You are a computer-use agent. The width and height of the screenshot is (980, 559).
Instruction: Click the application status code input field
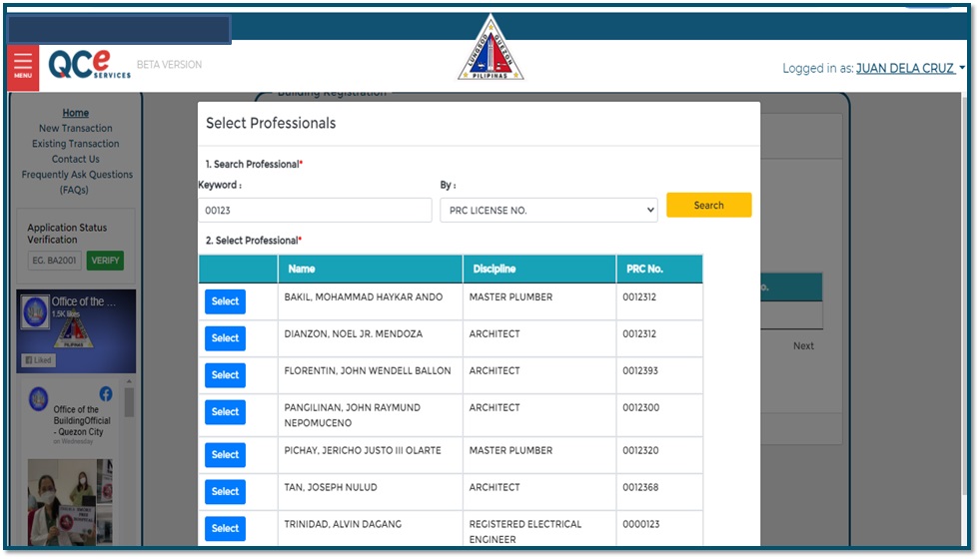[x=54, y=261]
